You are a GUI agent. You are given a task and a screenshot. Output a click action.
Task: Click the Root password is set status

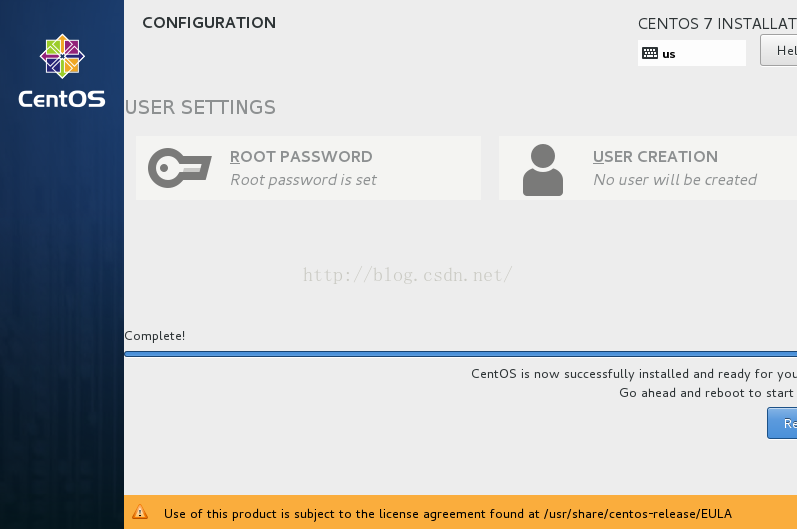click(x=303, y=180)
